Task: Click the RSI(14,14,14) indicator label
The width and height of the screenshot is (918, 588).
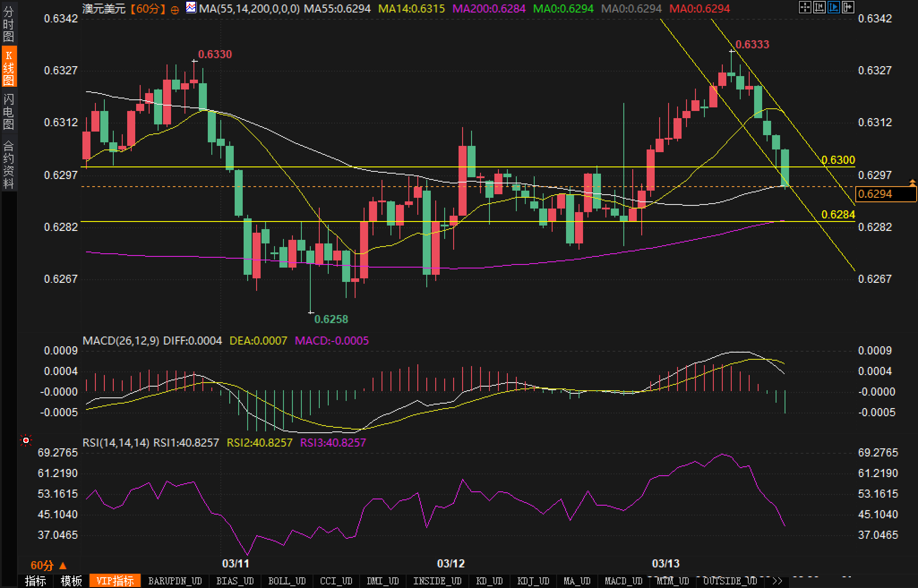Action: pyautogui.click(x=116, y=443)
